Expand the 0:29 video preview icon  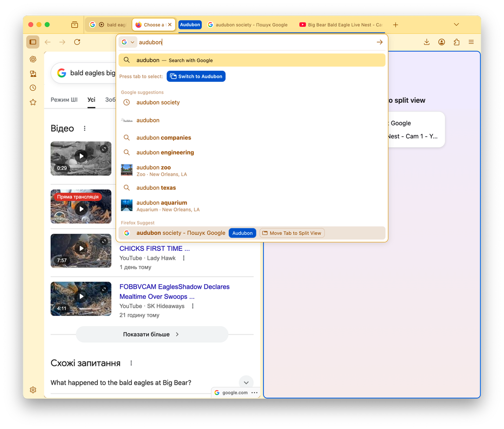pos(104,149)
